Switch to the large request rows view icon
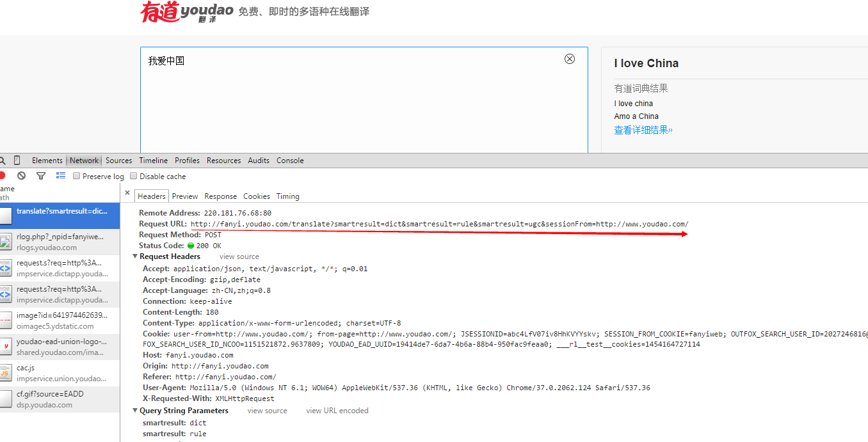This screenshot has height=442, width=868. coord(61,176)
